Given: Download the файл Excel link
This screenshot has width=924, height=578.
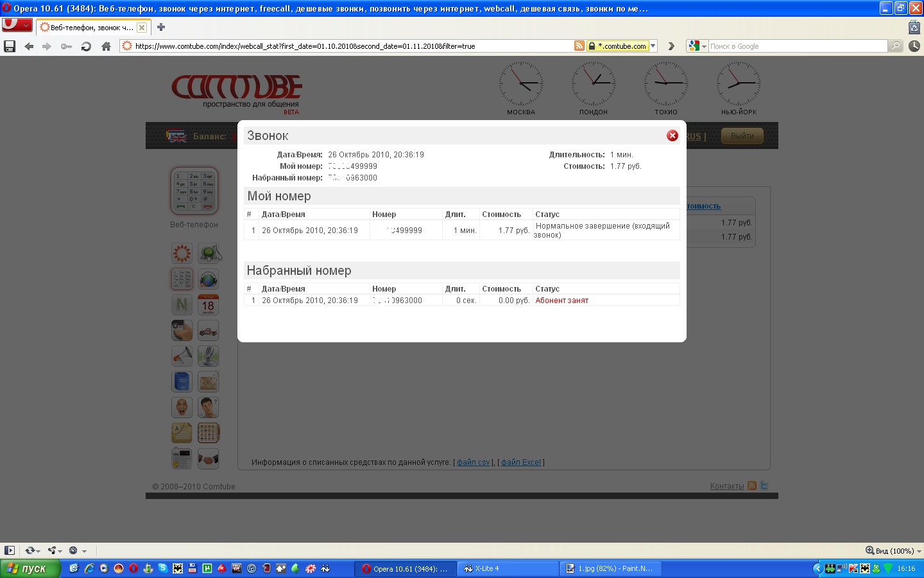Looking at the screenshot, I should [521, 462].
